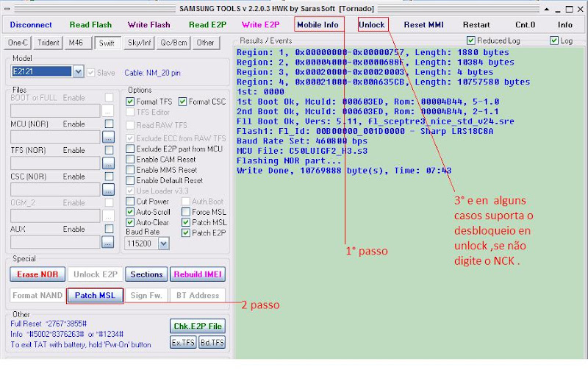Viewport: 588px width, 373px height.
Task: Click the Unlock toolbar button
Action: pos(372,25)
